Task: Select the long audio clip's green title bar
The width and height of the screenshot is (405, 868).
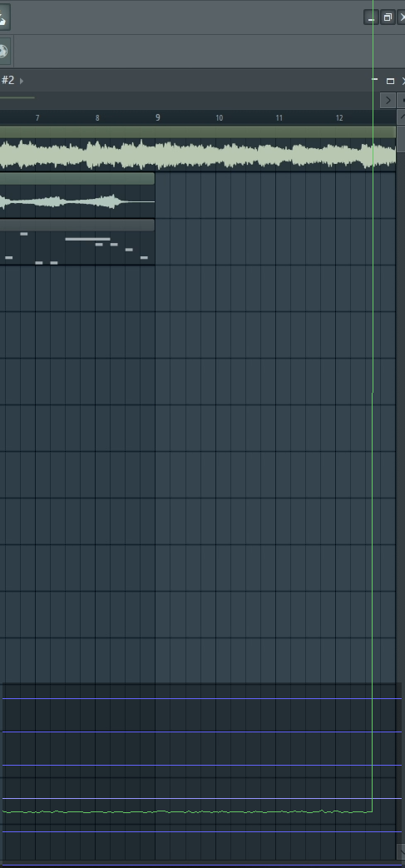Action: pos(198,131)
